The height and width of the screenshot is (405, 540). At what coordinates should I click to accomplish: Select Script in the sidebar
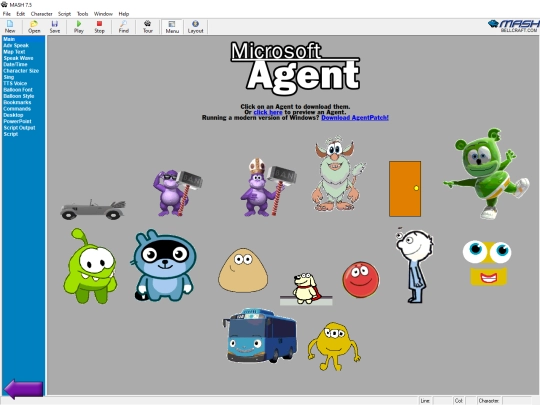[x=10, y=134]
